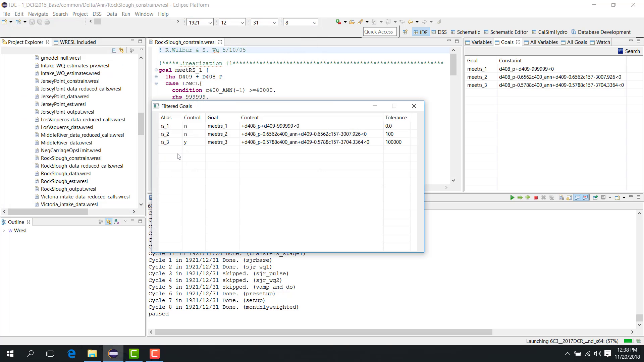Switch to the WRESL Included tab
The width and height of the screenshot is (644, 362).
74,42
